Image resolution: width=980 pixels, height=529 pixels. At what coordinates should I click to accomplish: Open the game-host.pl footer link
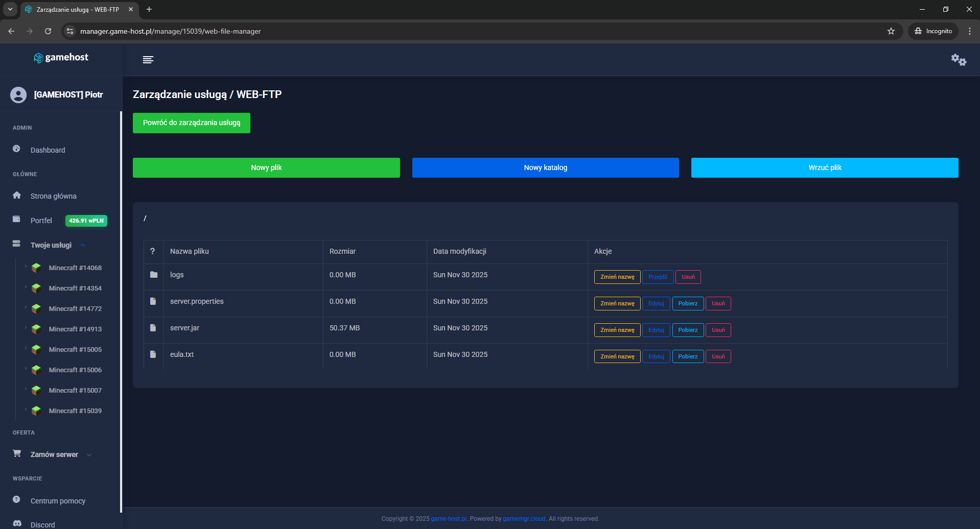[x=448, y=518]
